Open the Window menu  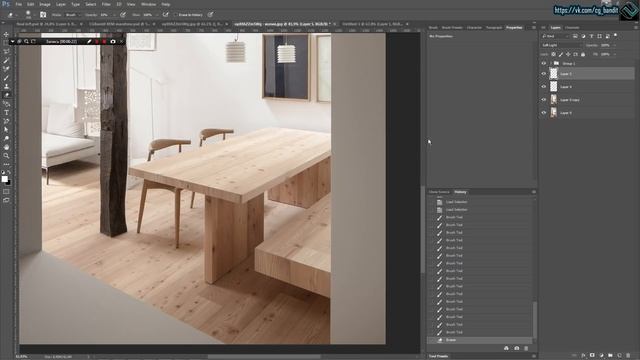pyautogui.click(x=148, y=4)
